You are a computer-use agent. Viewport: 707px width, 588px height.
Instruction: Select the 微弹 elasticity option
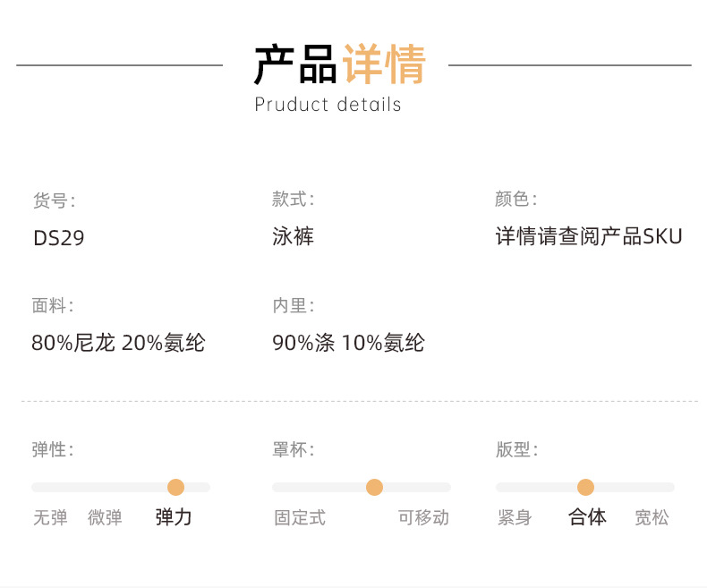click(x=105, y=518)
